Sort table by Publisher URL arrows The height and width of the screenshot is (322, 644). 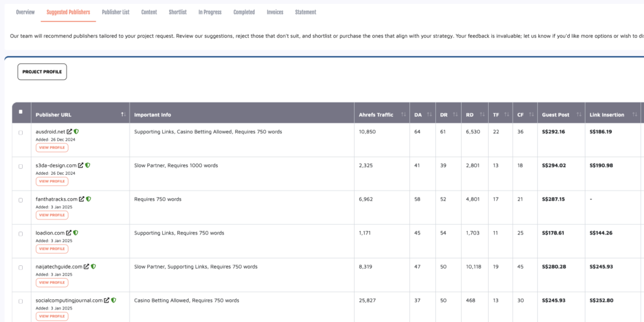click(123, 114)
